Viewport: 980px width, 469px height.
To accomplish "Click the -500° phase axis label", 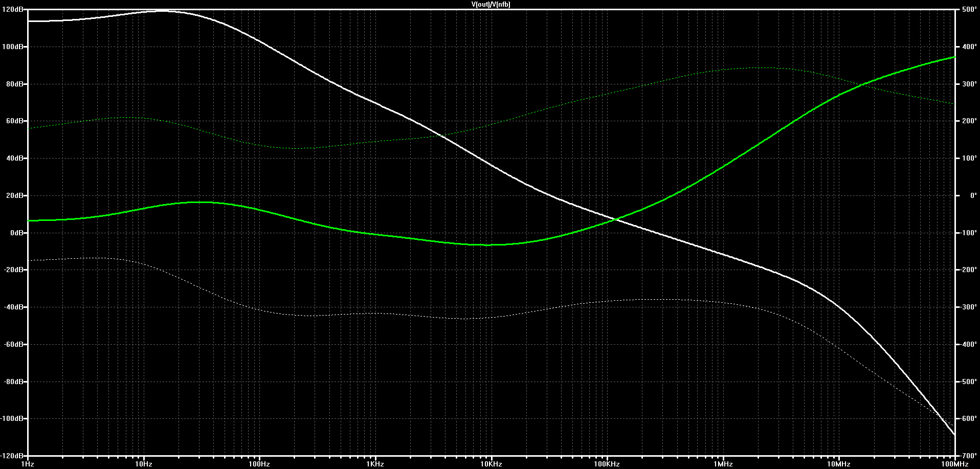I will 968,382.
